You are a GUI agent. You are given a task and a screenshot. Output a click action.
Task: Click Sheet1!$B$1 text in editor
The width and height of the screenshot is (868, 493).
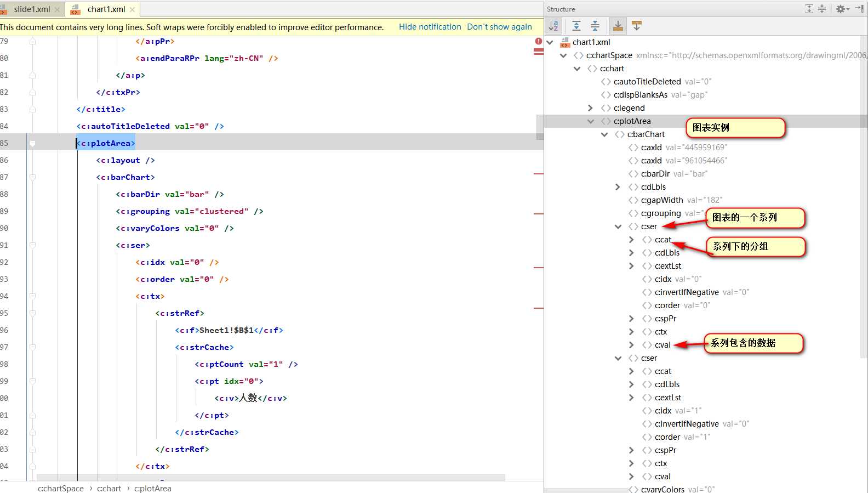226,330
